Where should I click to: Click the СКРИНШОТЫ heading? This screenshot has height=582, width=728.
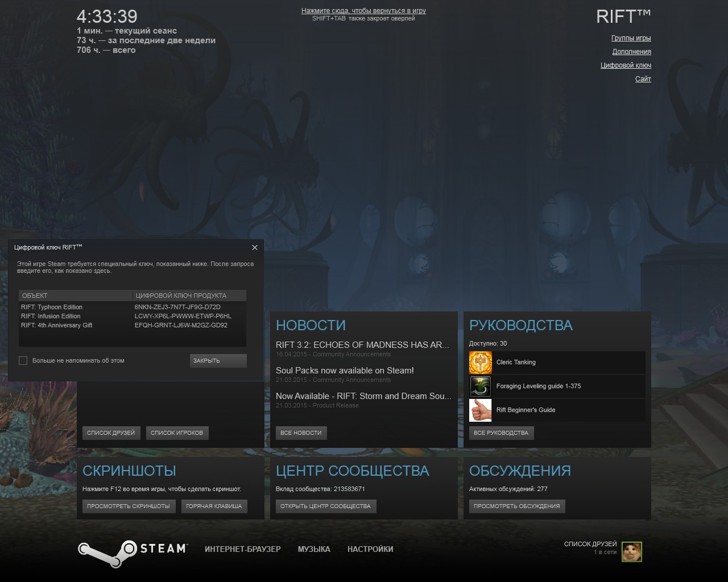click(x=129, y=471)
